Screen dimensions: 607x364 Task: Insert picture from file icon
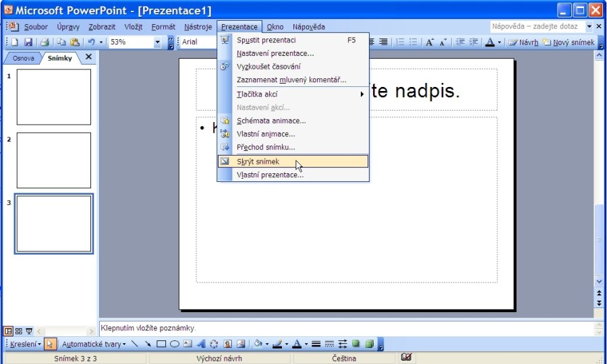pyautogui.click(x=241, y=344)
